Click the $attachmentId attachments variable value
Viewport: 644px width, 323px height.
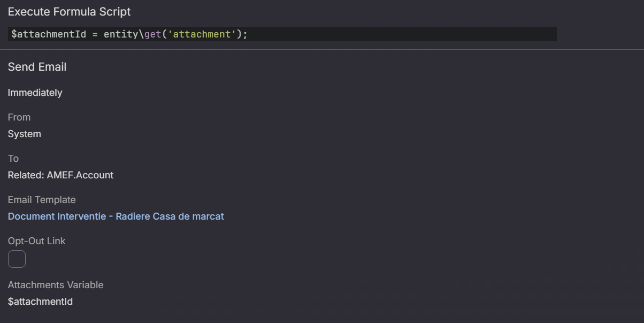click(x=40, y=302)
